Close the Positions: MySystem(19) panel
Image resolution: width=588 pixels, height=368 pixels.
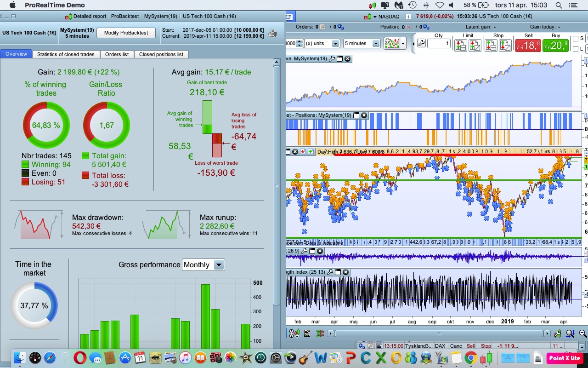coord(364,115)
